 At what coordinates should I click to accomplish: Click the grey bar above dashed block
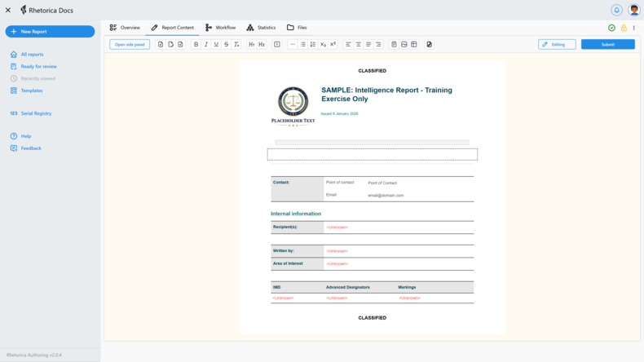pyautogui.click(x=372, y=142)
